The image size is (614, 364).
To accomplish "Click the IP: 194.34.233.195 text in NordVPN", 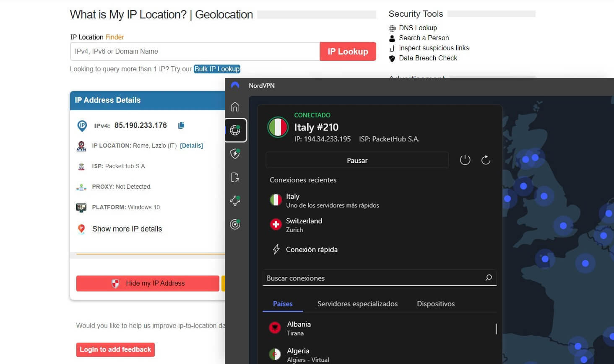I will pos(323,139).
